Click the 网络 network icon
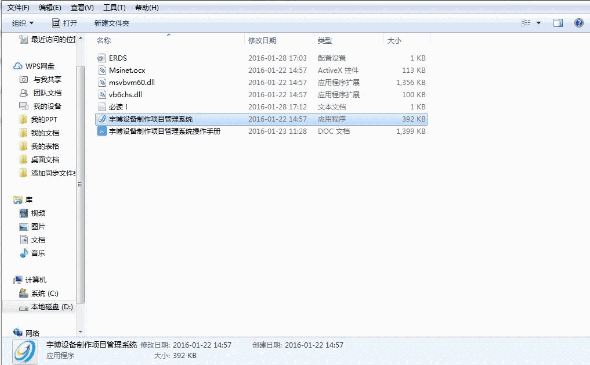The width and height of the screenshot is (590, 365). pyautogui.click(x=18, y=332)
